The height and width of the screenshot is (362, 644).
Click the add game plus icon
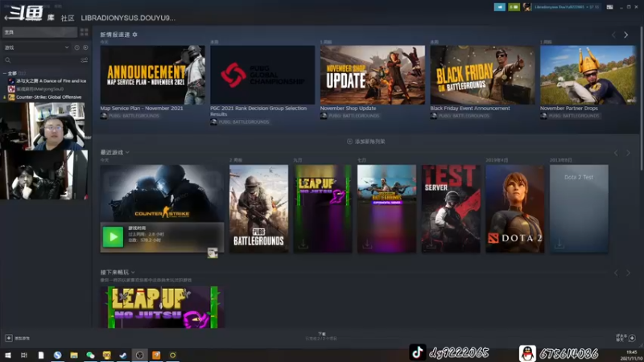click(x=9, y=338)
